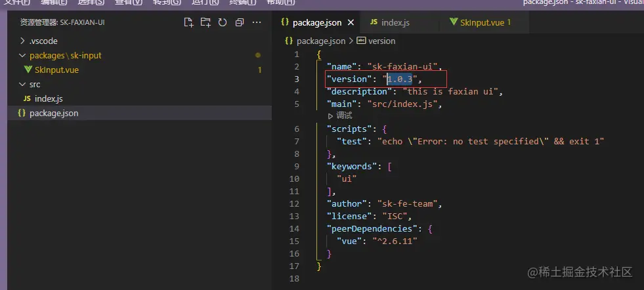This screenshot has width=644, height=290.
Task: Select package.json in the file tree
Action: pyautogui.click(x=140, y=113)
